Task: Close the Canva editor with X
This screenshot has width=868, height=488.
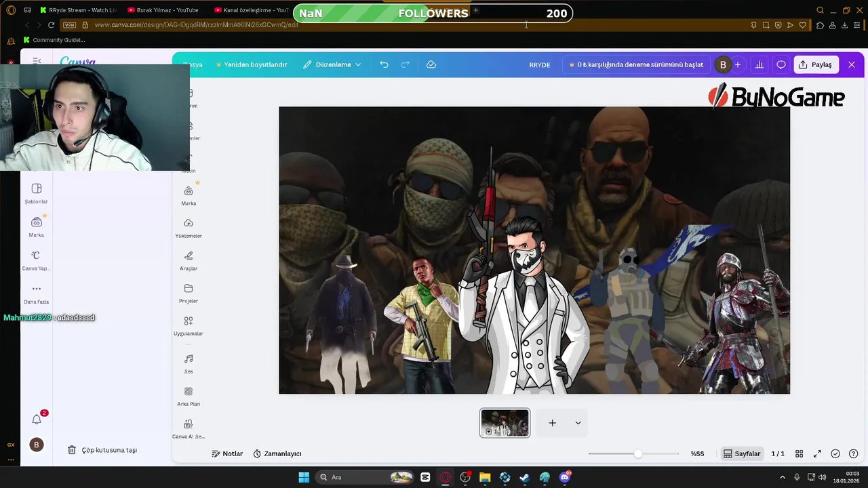Action: [x=852, y=64]
